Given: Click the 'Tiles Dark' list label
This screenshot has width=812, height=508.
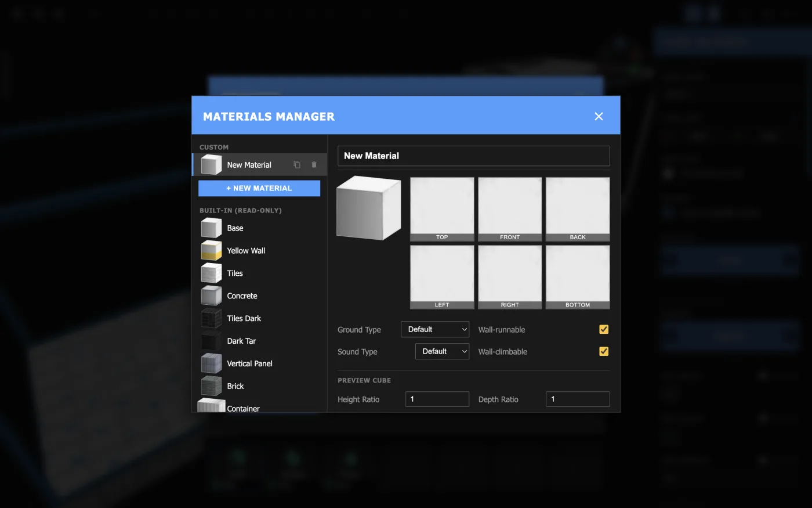Looking at the screenshot, I should coord(244,319).
